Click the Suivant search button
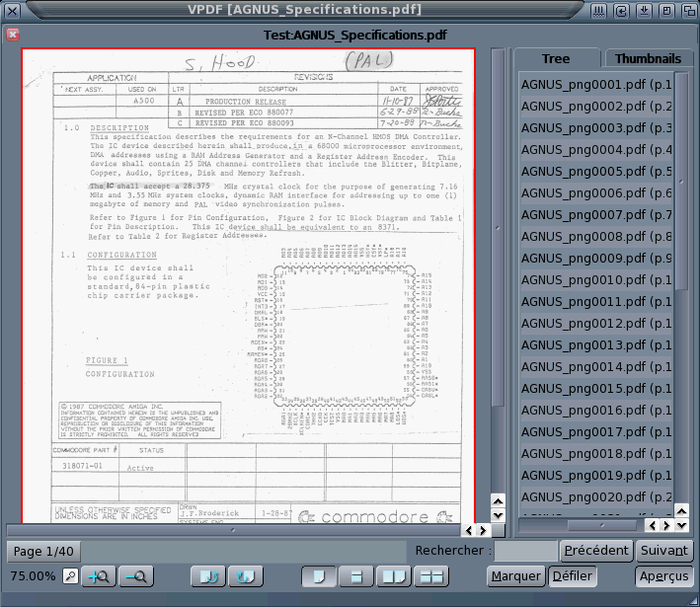The image size is (700, 607). pos(664,551)
